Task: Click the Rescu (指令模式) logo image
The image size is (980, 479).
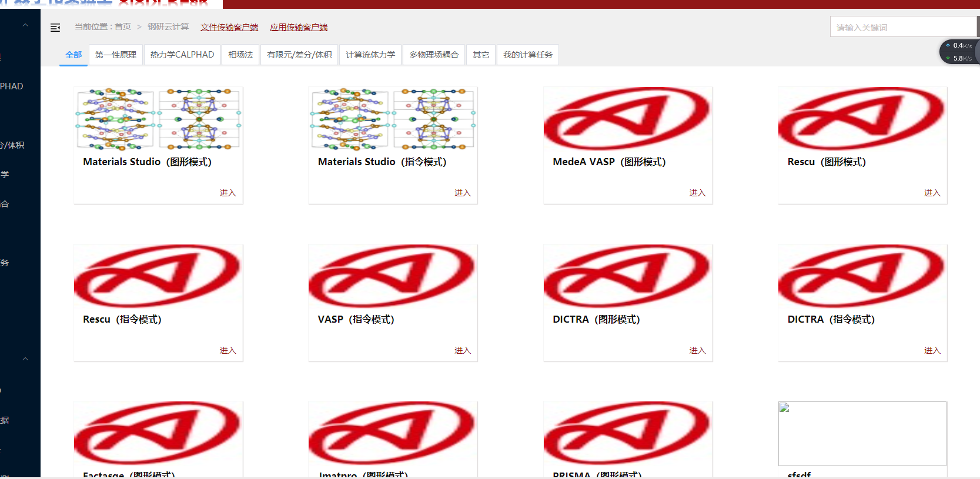Action: [158, 276]
